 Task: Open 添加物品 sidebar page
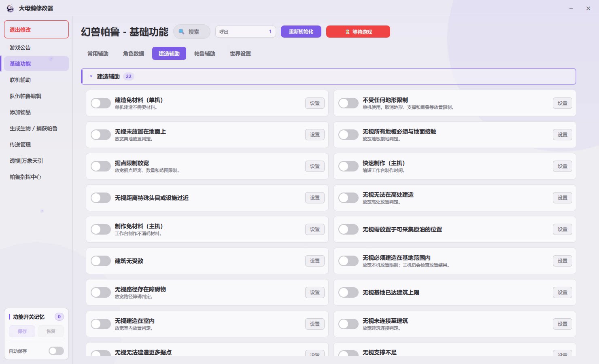(36, 112)
